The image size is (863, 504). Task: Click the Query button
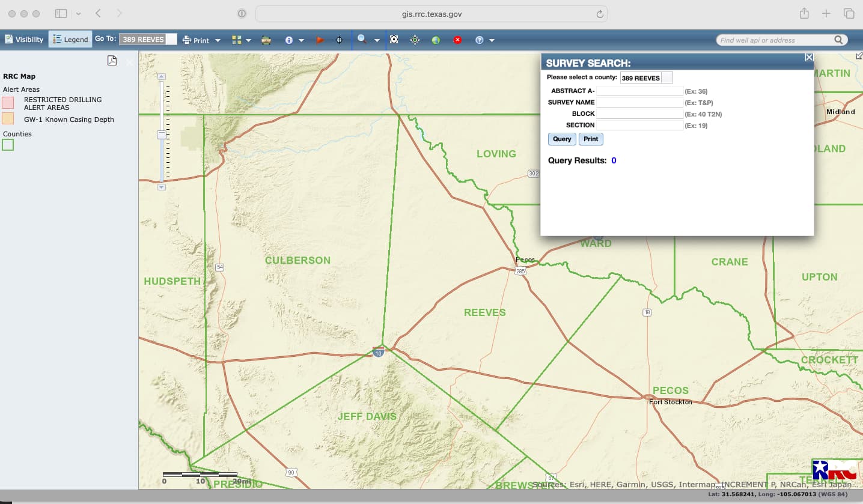click(562, 139)
